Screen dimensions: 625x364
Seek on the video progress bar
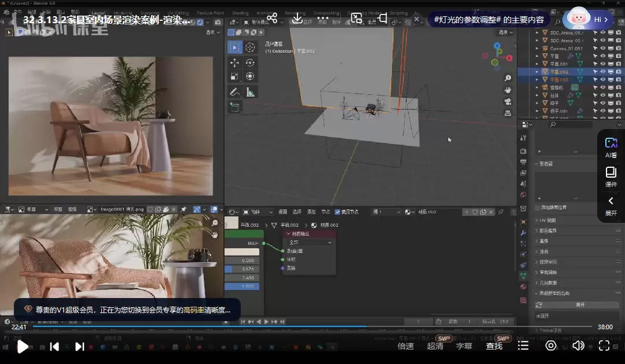pyautogui.click(x=313, y=326)
